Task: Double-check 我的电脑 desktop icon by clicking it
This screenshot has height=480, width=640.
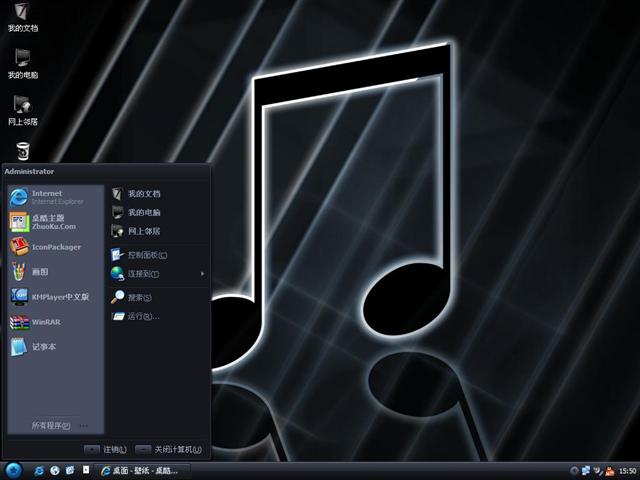Action: tap(22, 63)
